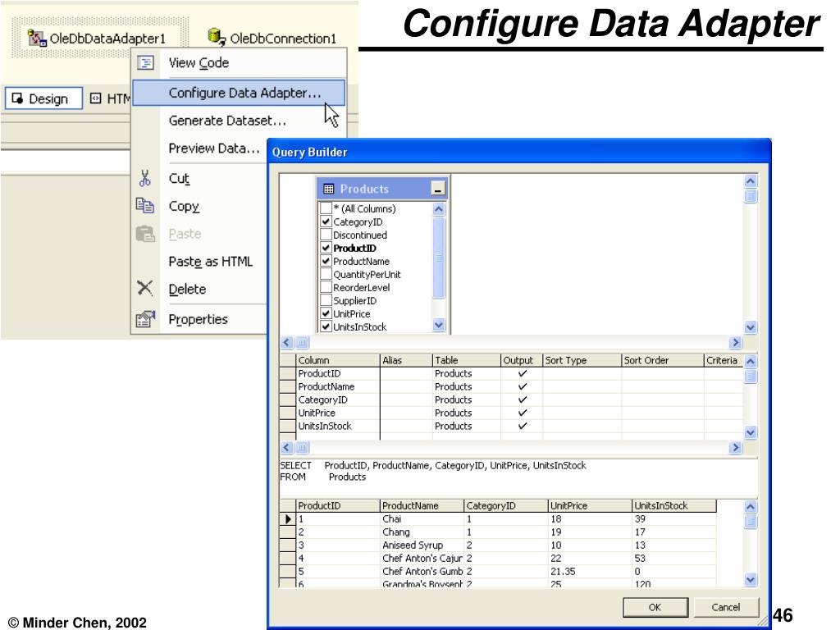Select the 21.35 unit price cell

(591, 571)
